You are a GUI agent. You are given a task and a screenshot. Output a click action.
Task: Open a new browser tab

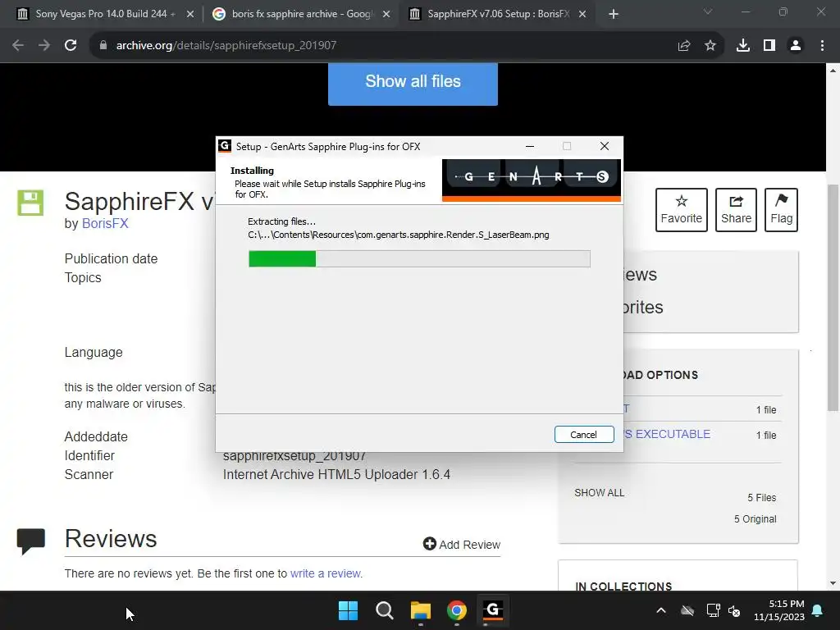tap(614, 15)
